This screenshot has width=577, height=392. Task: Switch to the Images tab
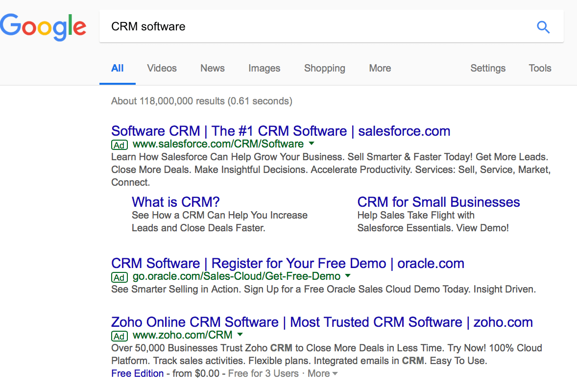pyautogui.click(x=264, y=68)
